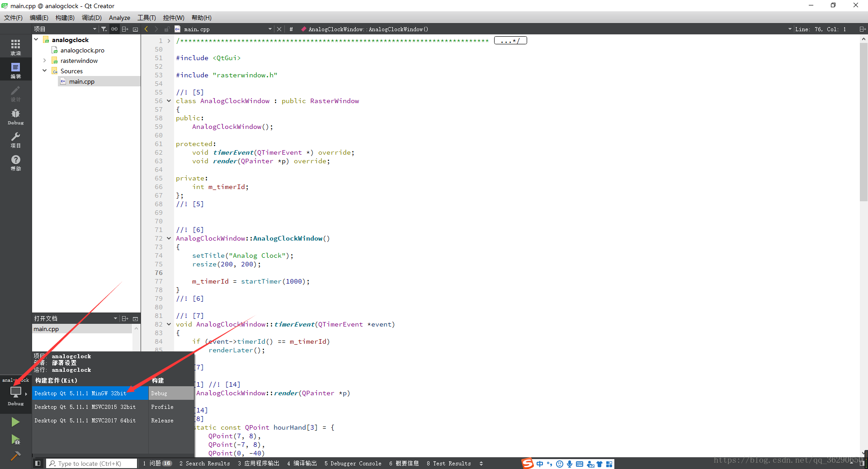Click the project tree filter funnel icon
Viewport: 868px width, 469px height.
point(104,29)
